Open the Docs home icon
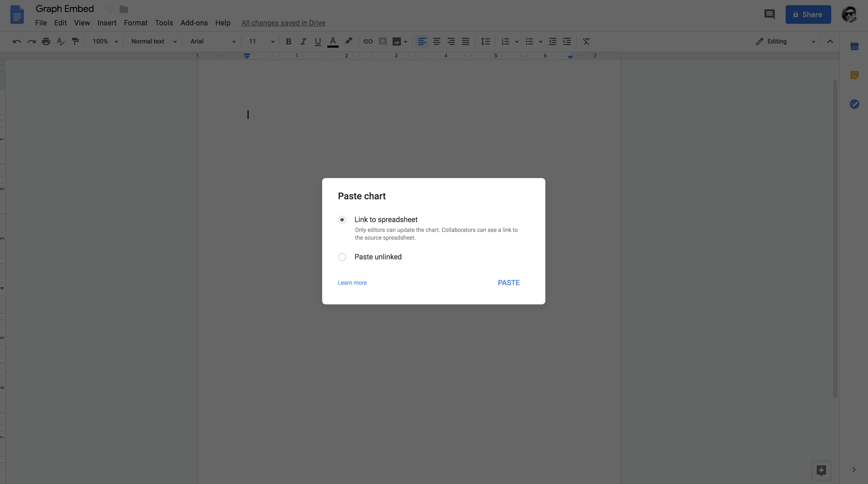Image resolution: width=868 pixels, height=484 pixels. [x=17, y=14]
